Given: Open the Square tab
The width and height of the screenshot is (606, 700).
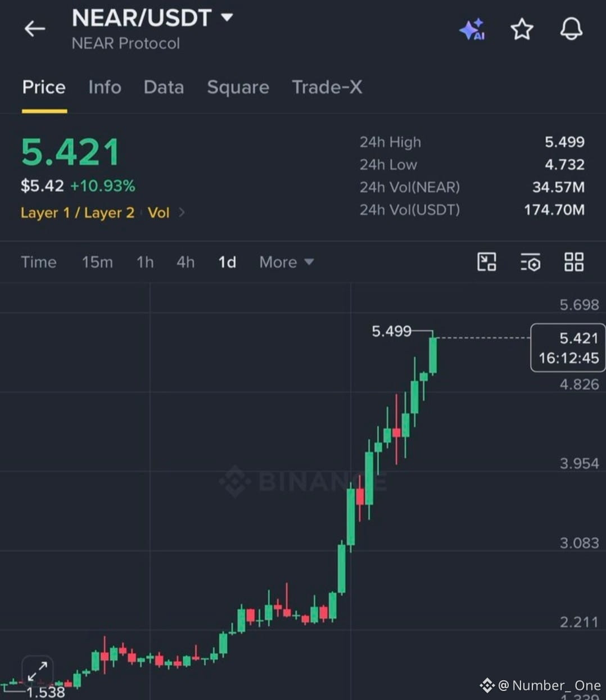Looking at the screenshot, I should pos(238,87).
